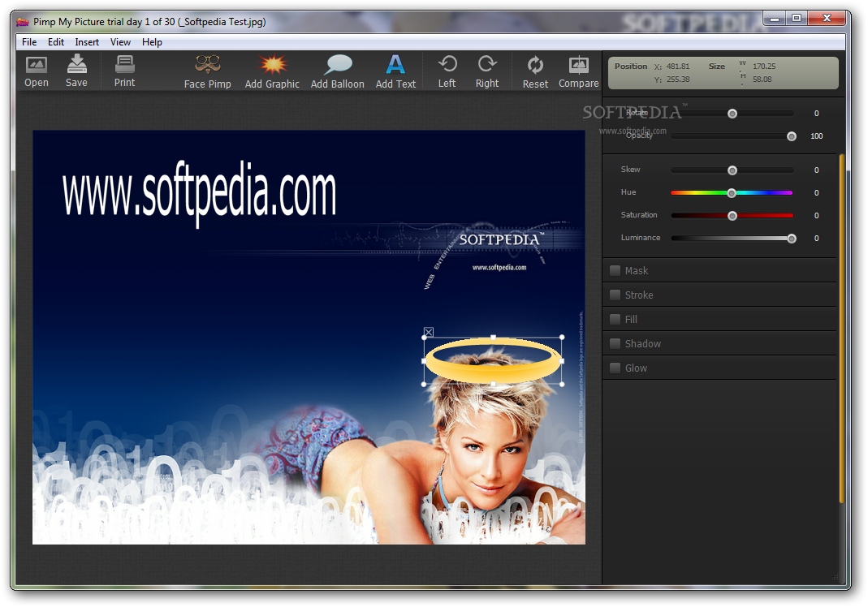Click the Add Text letter A icon

395,64
